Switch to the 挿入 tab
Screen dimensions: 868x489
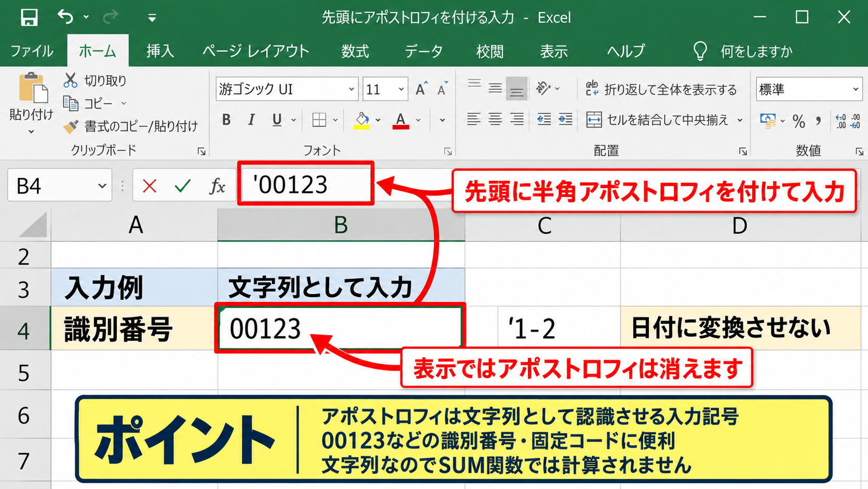pyautogui.click(x=159, y=51)
